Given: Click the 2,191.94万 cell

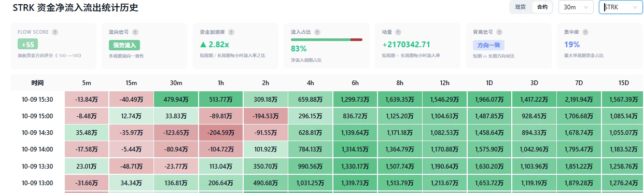Looking at the screenshot, I should (x=579, y=99).
